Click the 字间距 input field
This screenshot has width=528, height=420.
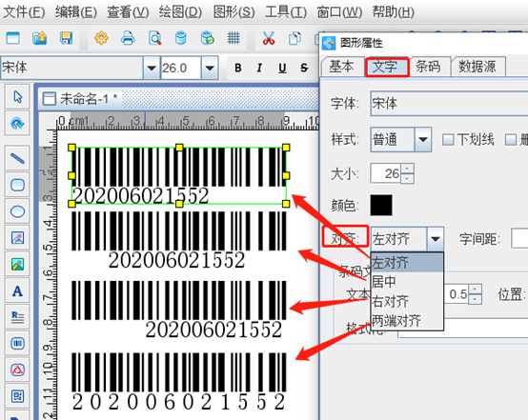click(519, 238)
